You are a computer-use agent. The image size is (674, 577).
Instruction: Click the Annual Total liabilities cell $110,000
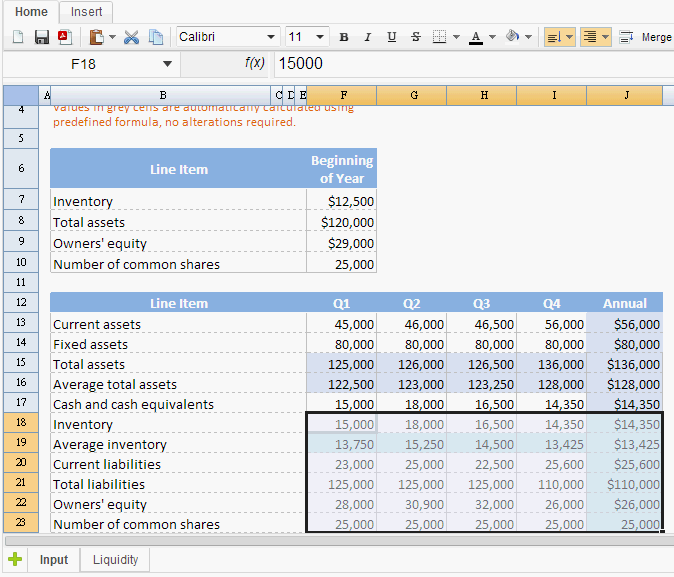coord(625,484)
